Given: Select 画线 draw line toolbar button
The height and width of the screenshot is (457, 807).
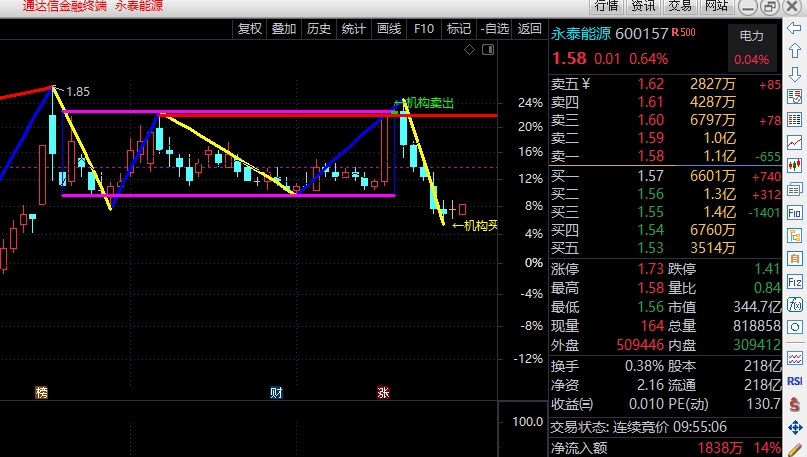Looking at the screenshot, I should click(389, 29).
